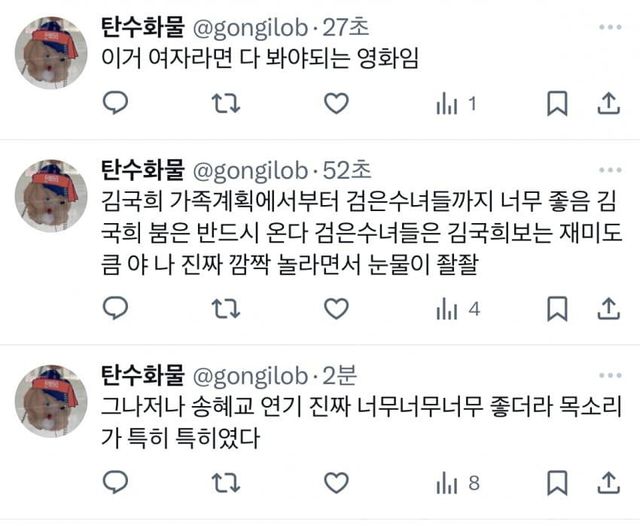
Task: Retweet the 52초 tweet about 김국희
Action: pyautogui.click(x=226, y=308)
